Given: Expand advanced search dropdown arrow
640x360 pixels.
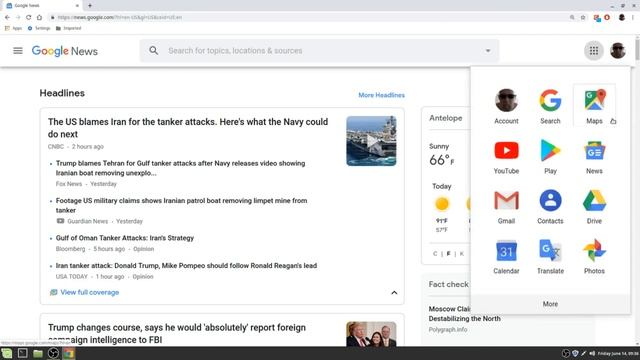Looking at the screenshot, I should click(x=488, y=51).
